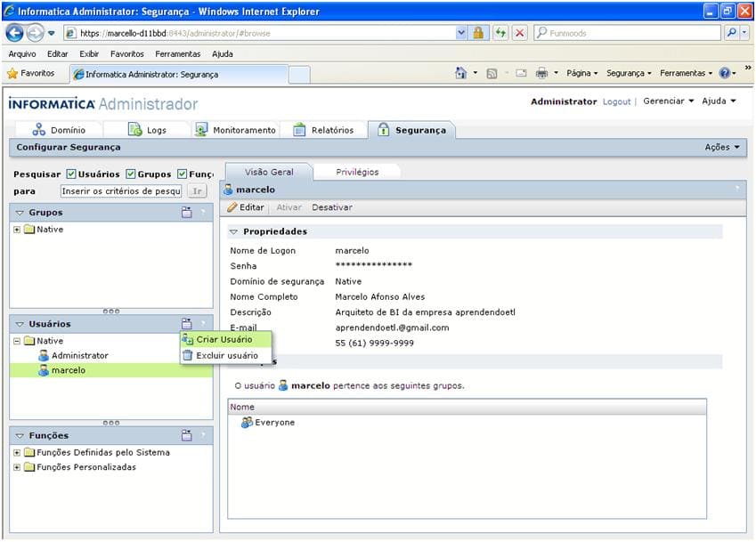Toggle the Usuários search checkbox
This screenshot has width=756, height=542.
point(71,174)
